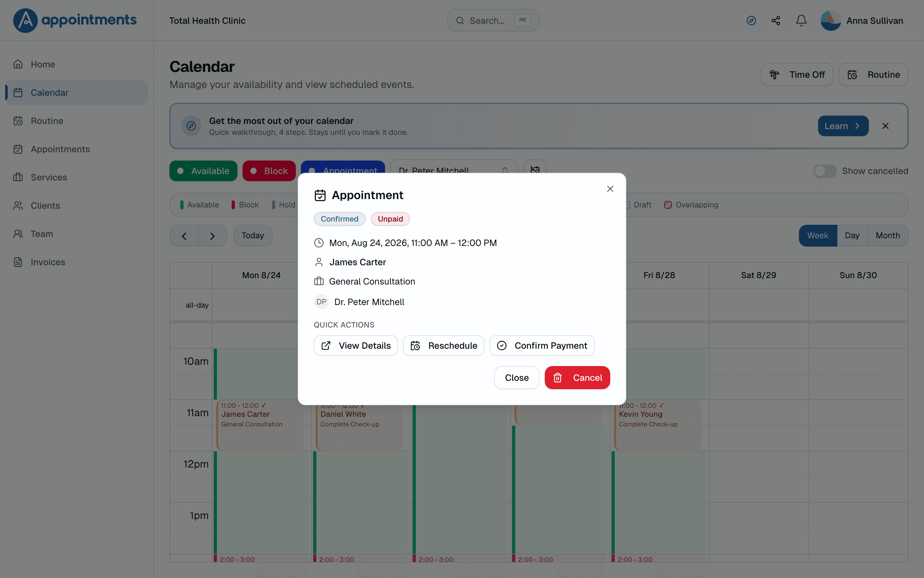Close the Appointment dialog with X

tap(610, 189)
